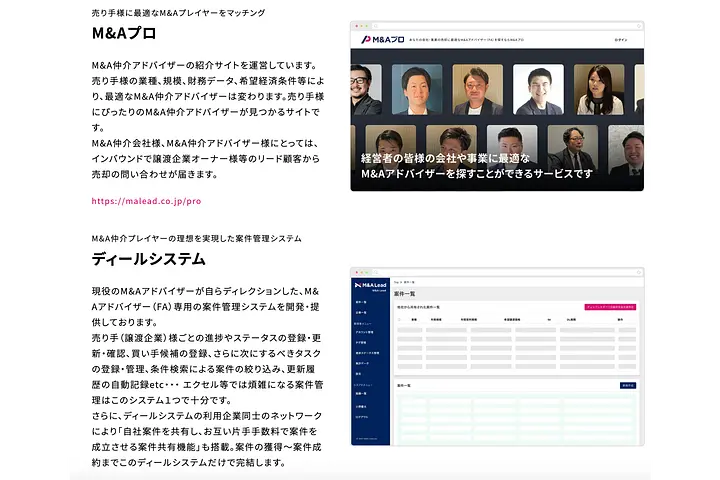Select subtitle '売り手様に最適なM&Aプレイヤーをマッチング'
Image resolution: width=720 pixels, height=480 pixels.
178,13
